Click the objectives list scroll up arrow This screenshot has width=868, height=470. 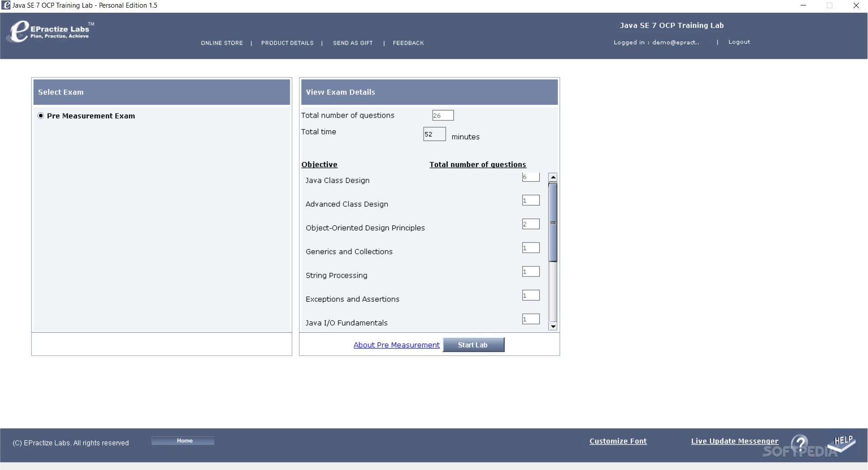pos(552,177)
